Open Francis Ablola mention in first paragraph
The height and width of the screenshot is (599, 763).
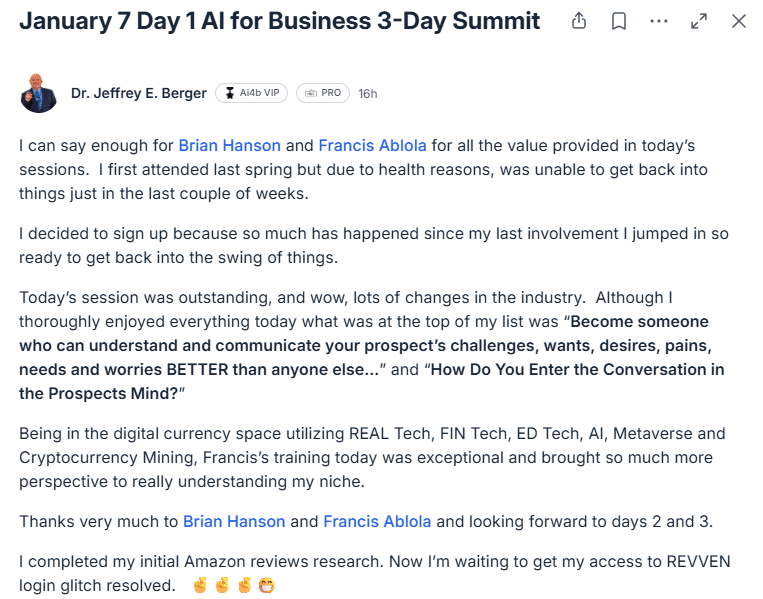click(372, 145)
